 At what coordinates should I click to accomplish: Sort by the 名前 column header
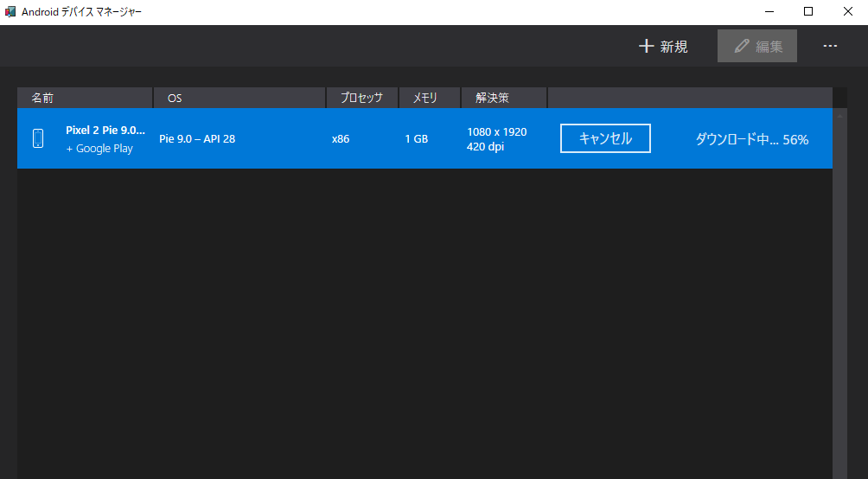pos(85,98)
